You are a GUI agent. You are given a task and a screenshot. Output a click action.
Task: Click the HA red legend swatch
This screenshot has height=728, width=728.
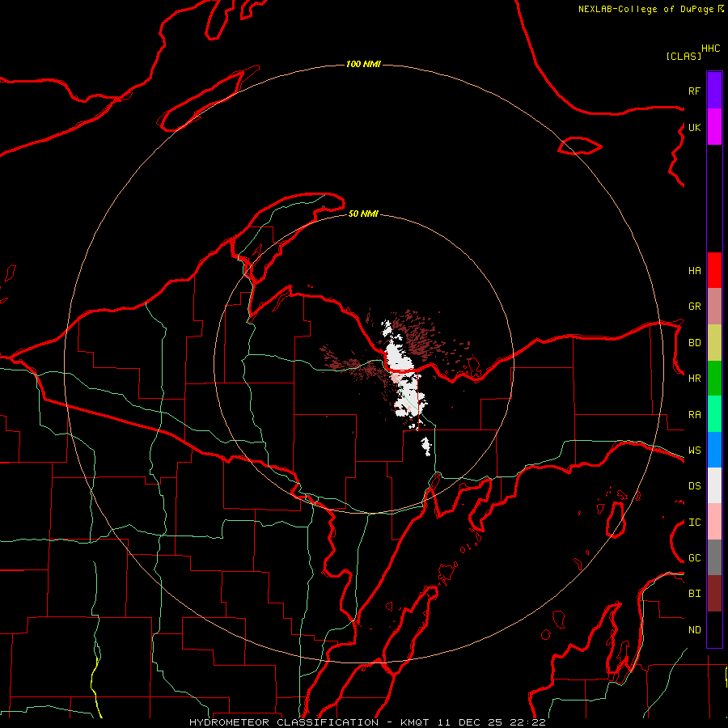(x=714, y=270)
